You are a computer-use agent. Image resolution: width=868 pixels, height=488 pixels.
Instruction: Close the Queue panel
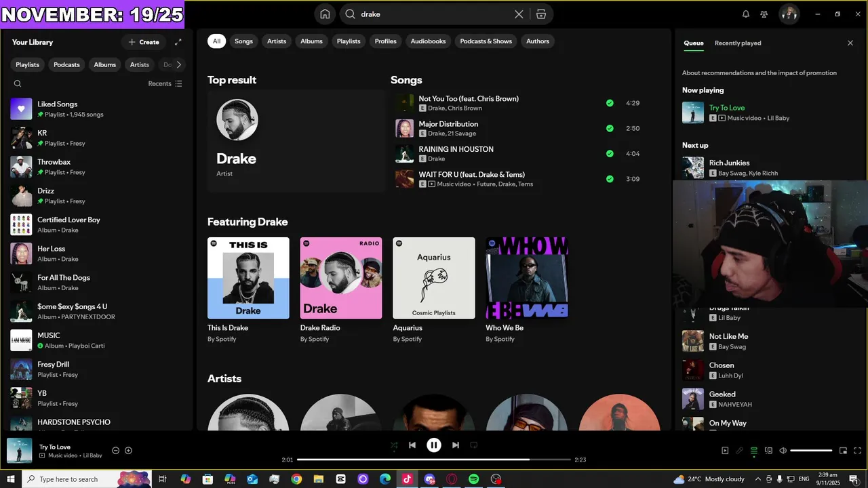[x=850, y=43]
